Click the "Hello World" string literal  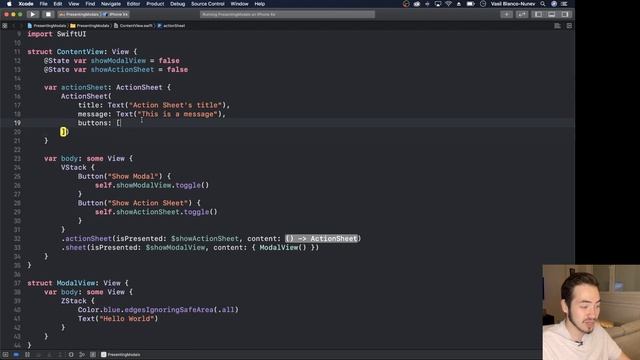(x=128, y=319)
